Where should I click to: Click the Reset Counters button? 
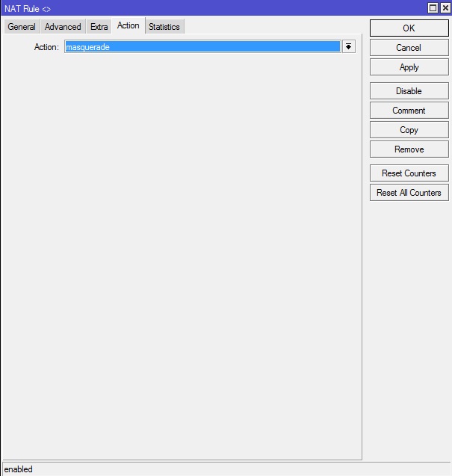click(x=409, y=173)
